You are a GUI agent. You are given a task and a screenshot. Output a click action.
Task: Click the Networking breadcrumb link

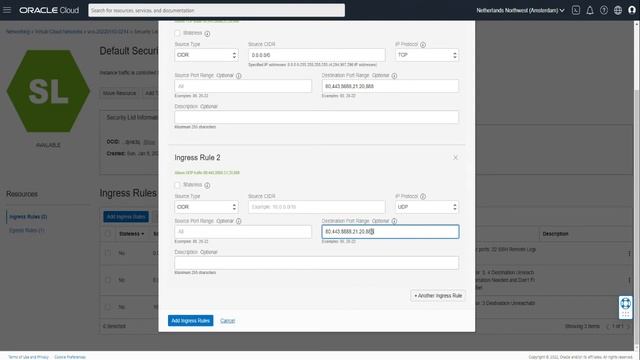click(x=18, y=31)
